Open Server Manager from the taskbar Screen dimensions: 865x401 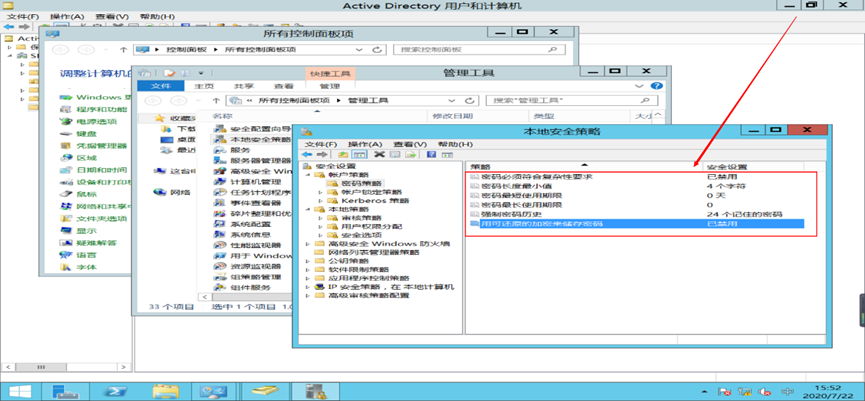pyautogui.click(x=65, y=391)
